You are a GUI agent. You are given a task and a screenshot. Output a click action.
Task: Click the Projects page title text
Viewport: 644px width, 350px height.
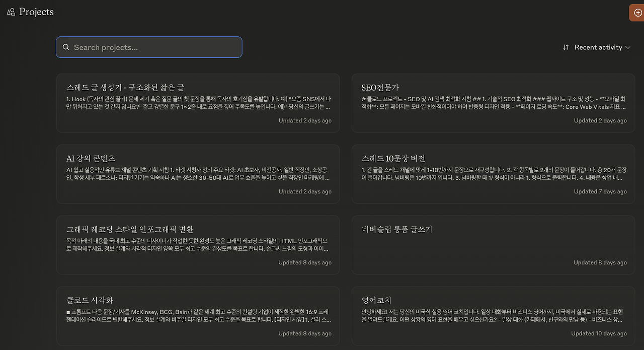(x=35, y=12)
